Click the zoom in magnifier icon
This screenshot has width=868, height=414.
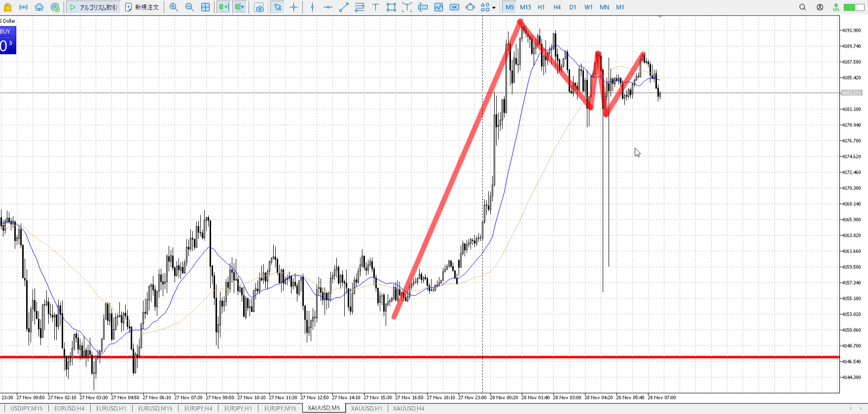(x=174, y=7)
